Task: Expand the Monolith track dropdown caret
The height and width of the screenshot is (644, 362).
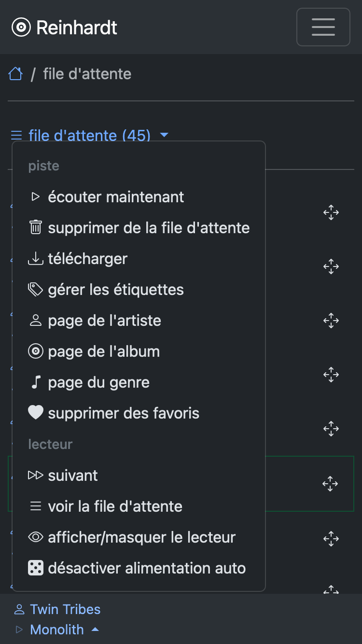Action: (x=95, y=630)
